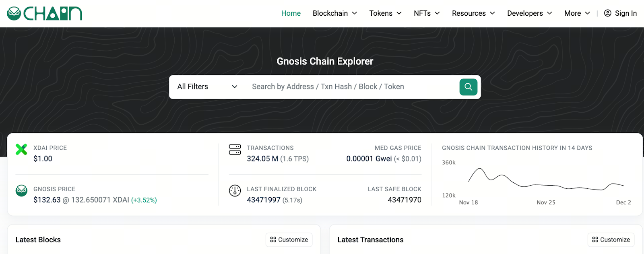The image size is (644, 254).
Task: Click the xDAI price X icon
Action: [21, 149]
